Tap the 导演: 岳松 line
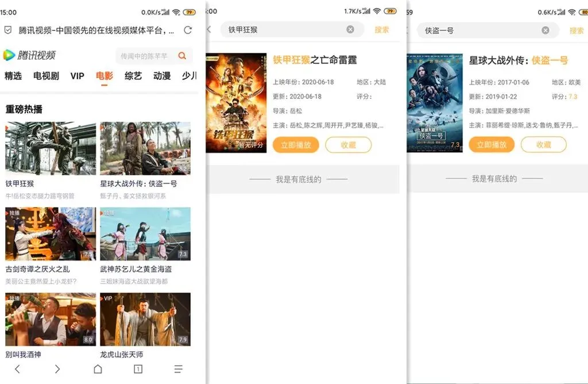The height and width of the screenshot is (384, 588). (287, 111)
